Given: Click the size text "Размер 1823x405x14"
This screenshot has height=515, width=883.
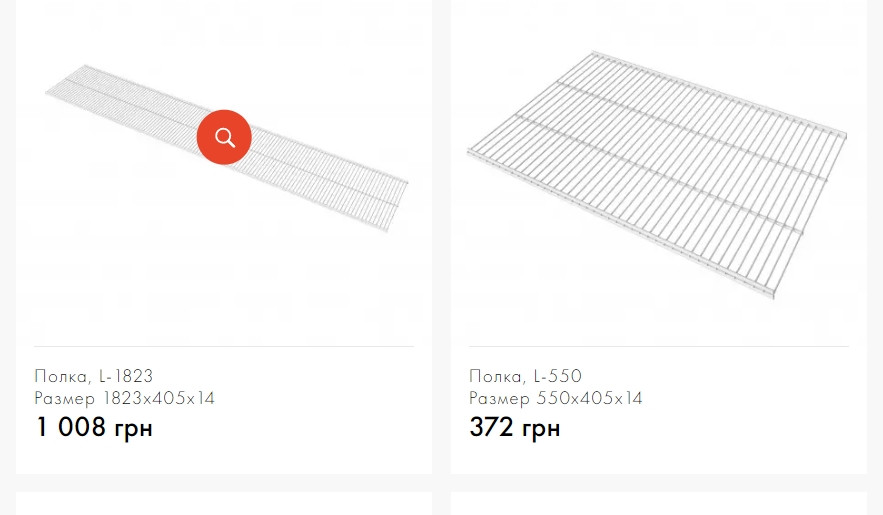Looking at the screenshot, I should [125, 398].
